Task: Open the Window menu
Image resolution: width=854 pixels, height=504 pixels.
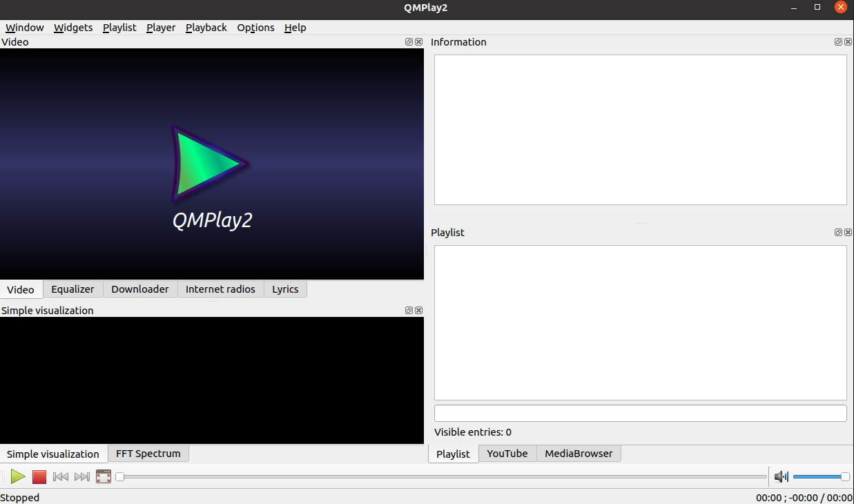Action: point(25,28)
